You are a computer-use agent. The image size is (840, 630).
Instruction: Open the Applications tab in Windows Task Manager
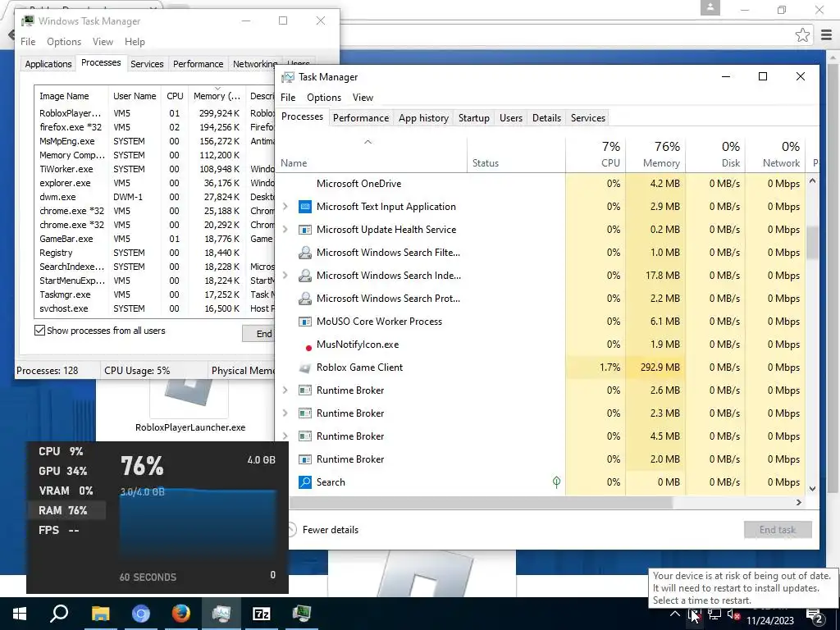(48, 64)
